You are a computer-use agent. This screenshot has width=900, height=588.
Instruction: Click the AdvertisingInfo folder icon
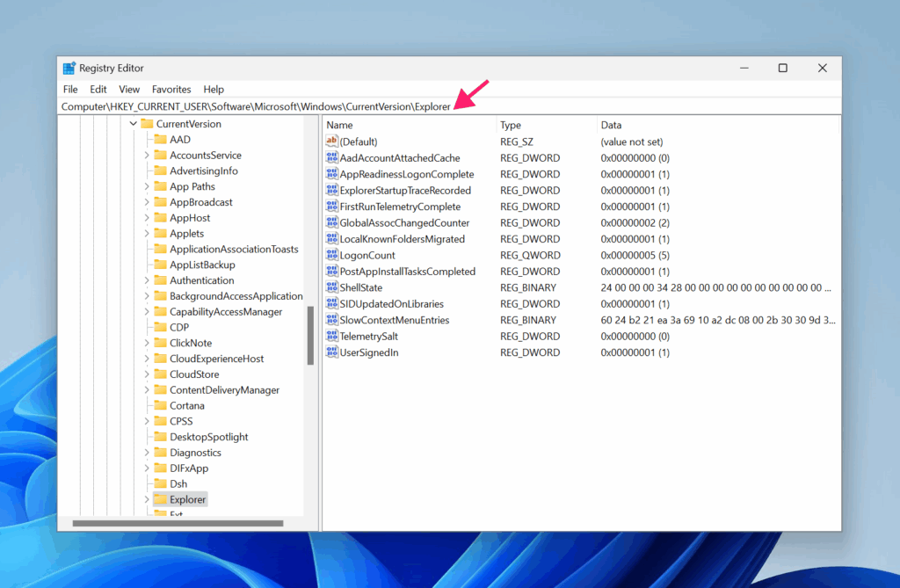[x=160, y=171]
